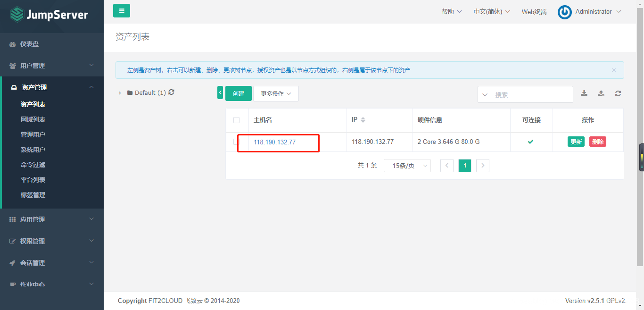The image size is (644, 310).
Task: Open 管理用户 in sidebar
Action: (33, 134)
